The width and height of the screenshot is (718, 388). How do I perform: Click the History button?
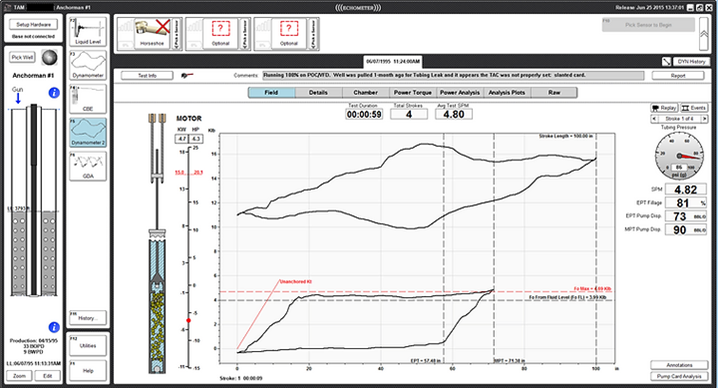coord(88,317)
